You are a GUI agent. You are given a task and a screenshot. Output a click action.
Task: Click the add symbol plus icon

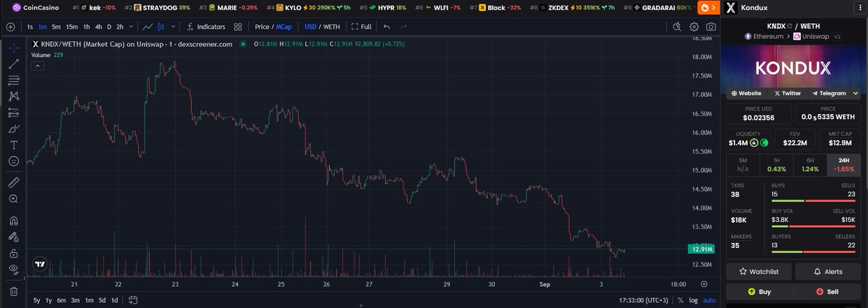click(10, 27)
